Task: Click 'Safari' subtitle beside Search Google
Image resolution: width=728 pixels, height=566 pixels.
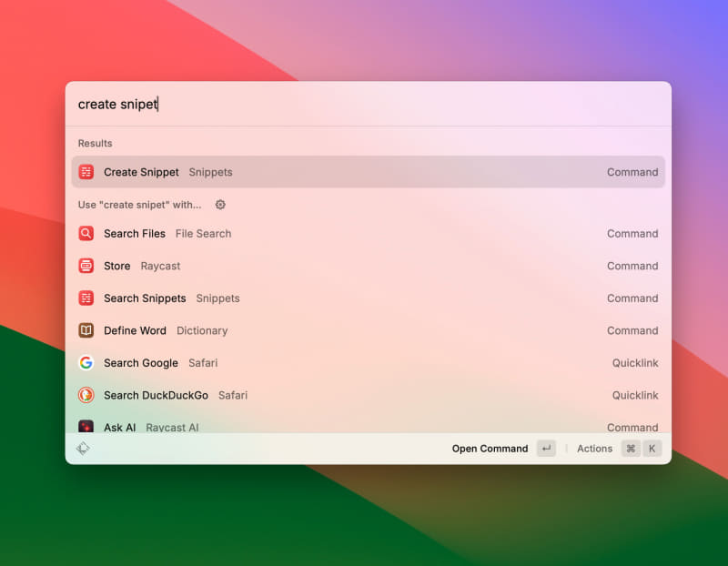Action: coord(203,363)
